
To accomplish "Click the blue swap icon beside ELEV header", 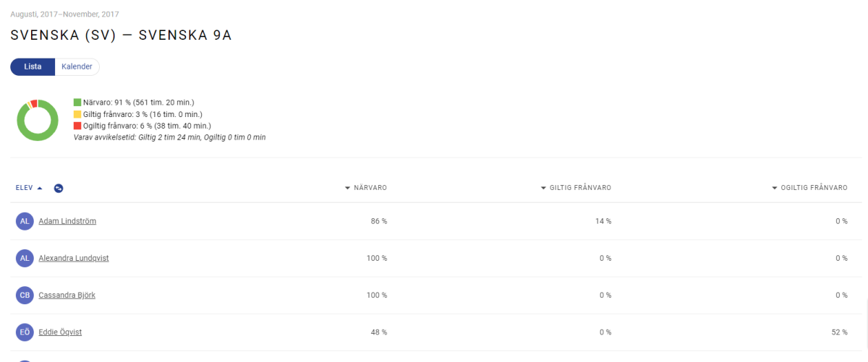I will pos(59,188).
